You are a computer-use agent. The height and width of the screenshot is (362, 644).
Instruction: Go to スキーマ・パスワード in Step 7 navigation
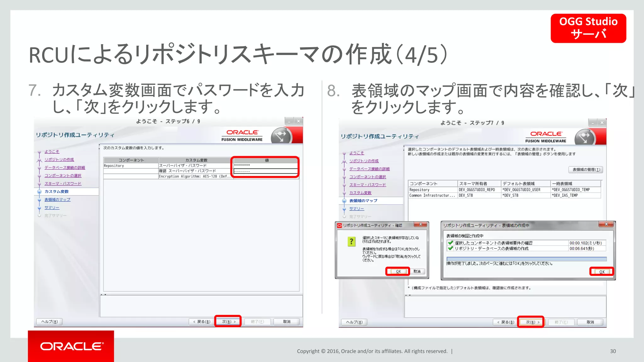point(368,185)
